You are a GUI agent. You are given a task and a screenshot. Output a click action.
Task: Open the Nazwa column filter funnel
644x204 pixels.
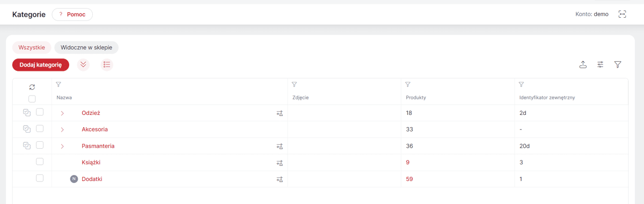coord(58,84)
